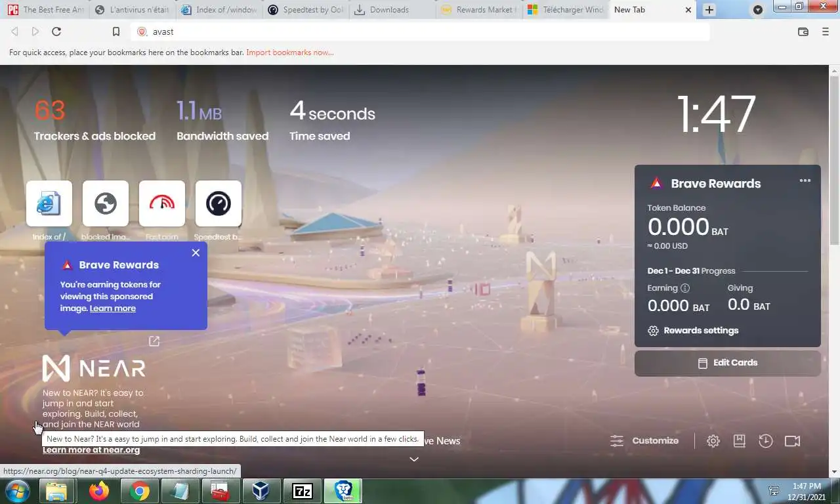Image resolution: width=840 pixels, height=504 pixels.
Task: Click the NEAR logo
Action: coord(94,368)
